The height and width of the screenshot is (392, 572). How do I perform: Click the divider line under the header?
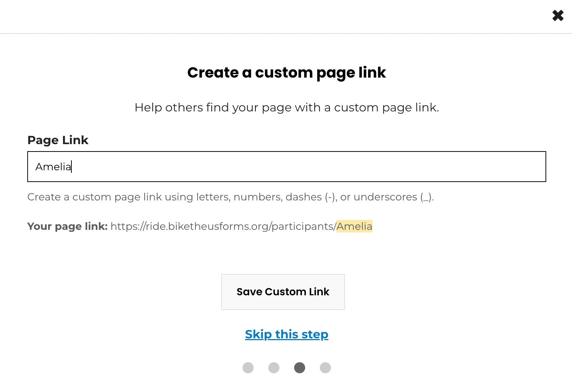tap(286, 33)
